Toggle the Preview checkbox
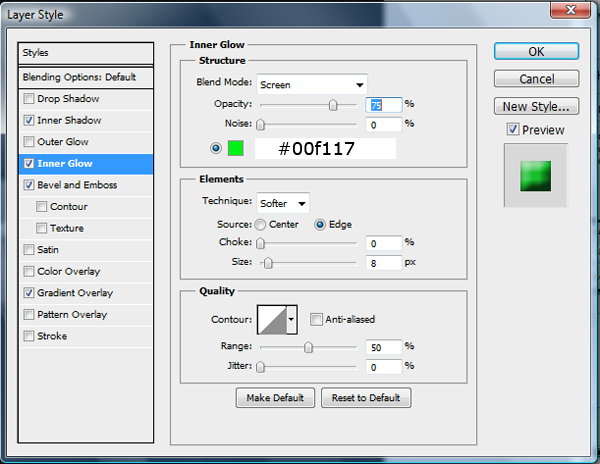This screenshot has height=464, width=600. pyautogui.click(x=513, y=129)
